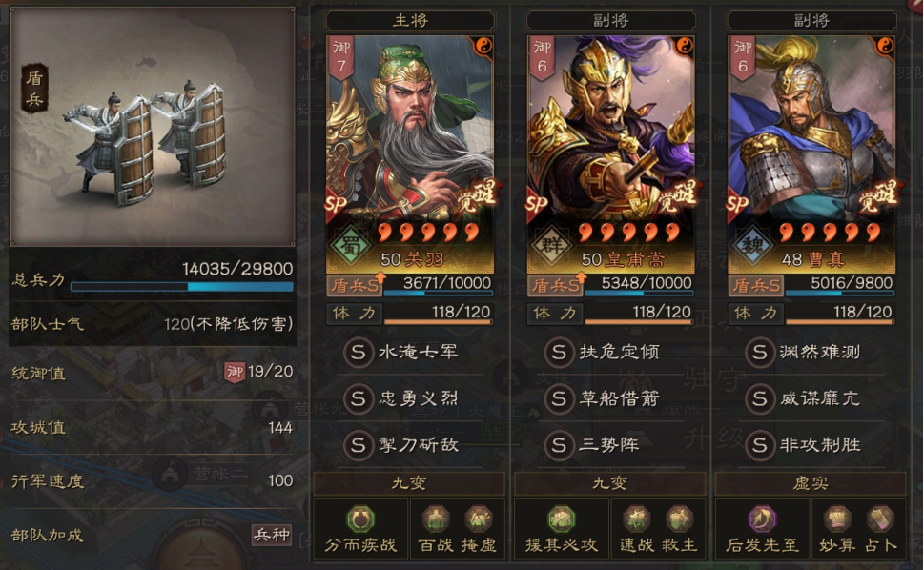Open the 水淹七军 skill

tap(400, 352)
